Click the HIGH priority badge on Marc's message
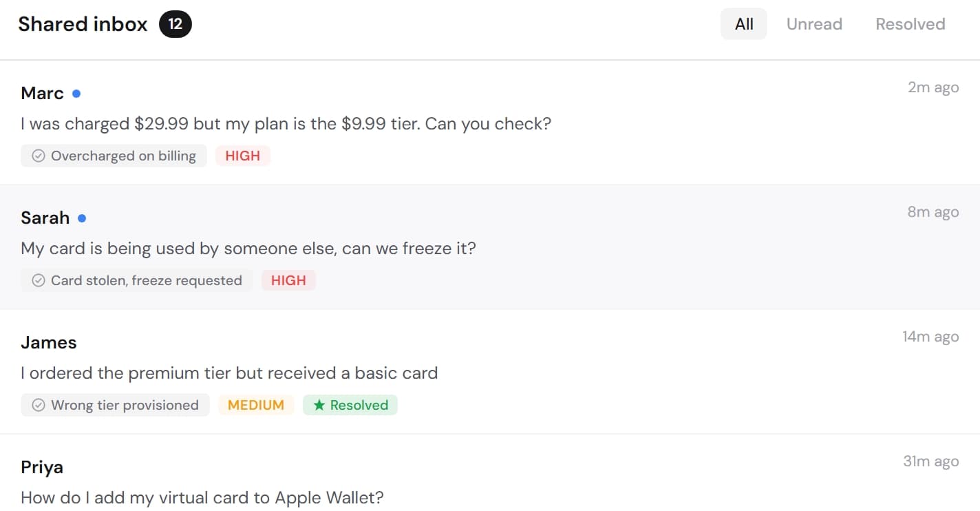 pos(243,156)
